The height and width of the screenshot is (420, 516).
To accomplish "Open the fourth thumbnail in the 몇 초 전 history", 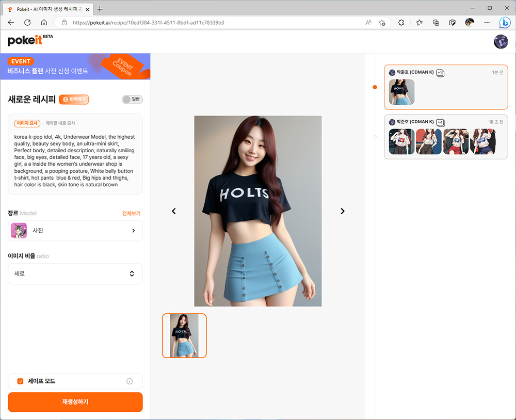I will click(x=483, y=141).
